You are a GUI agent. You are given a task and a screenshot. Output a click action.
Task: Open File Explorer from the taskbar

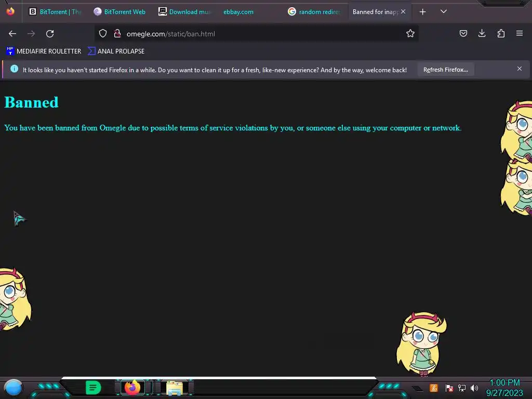(x=175, y=388)
